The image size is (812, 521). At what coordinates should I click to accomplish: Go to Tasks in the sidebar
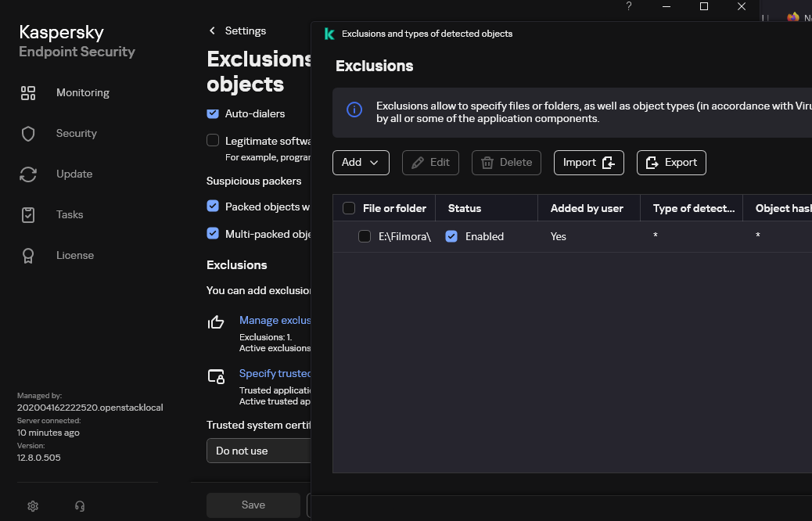pos(70,214)
